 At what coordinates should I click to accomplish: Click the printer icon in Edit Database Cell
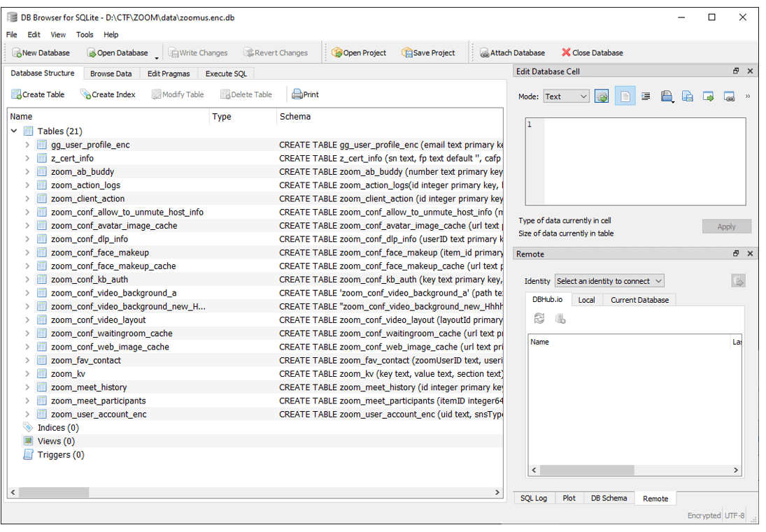tap(667, 96)
